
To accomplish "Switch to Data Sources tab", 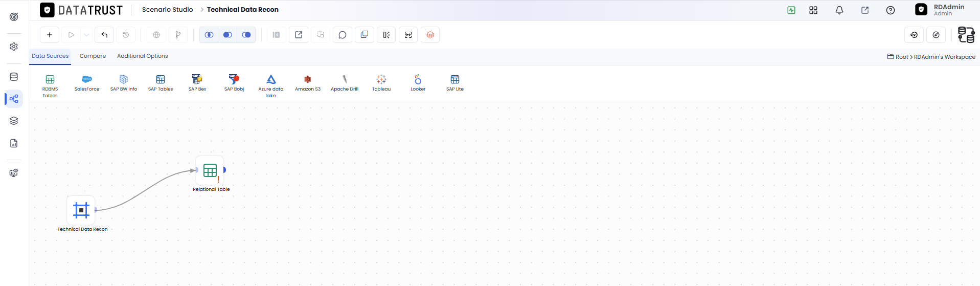I will pos(50,56).
